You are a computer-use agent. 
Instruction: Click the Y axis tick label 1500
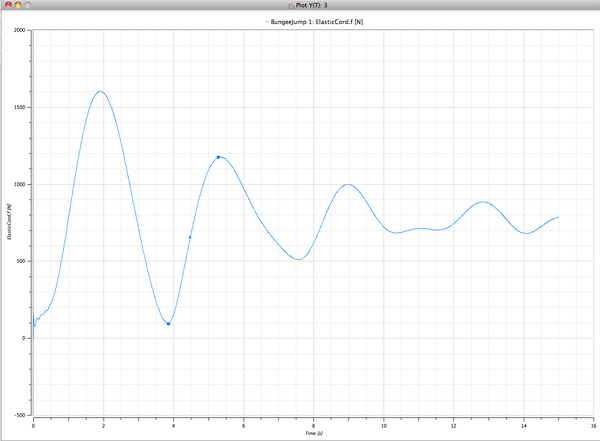[20, 107]
